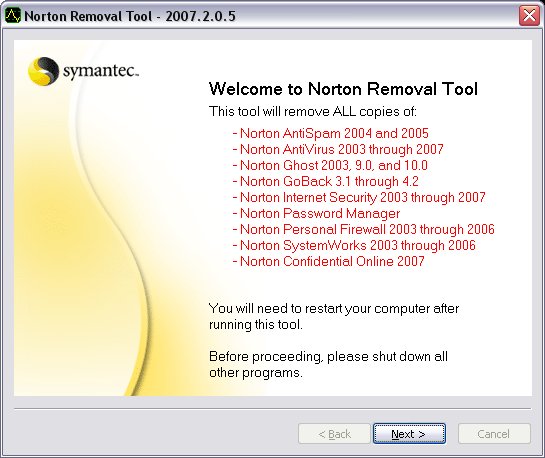Viewport: 545px width, 458px height.
Task: Click the disabled Back button
Action: [334, 434]
